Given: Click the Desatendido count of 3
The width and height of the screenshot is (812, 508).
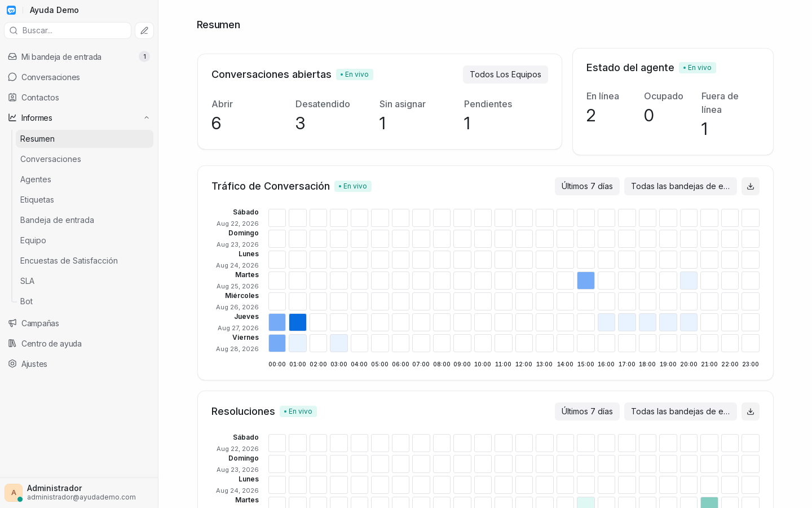Looking at the screenshot, I should click(300, 123).
